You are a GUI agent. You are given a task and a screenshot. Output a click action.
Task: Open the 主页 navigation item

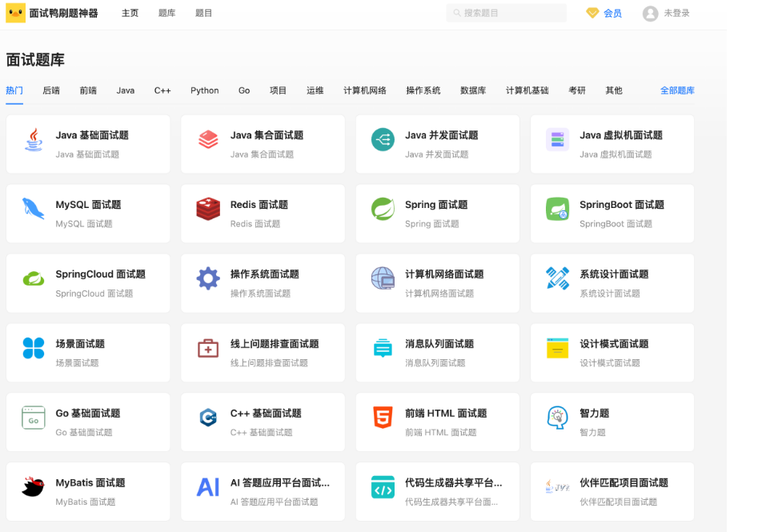pos(130,13)
